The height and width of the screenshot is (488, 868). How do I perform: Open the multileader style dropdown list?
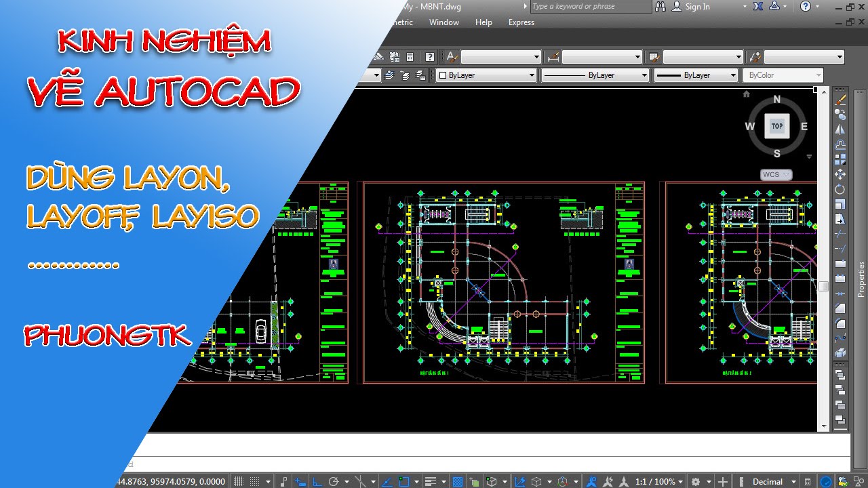(x=804, y=57)
